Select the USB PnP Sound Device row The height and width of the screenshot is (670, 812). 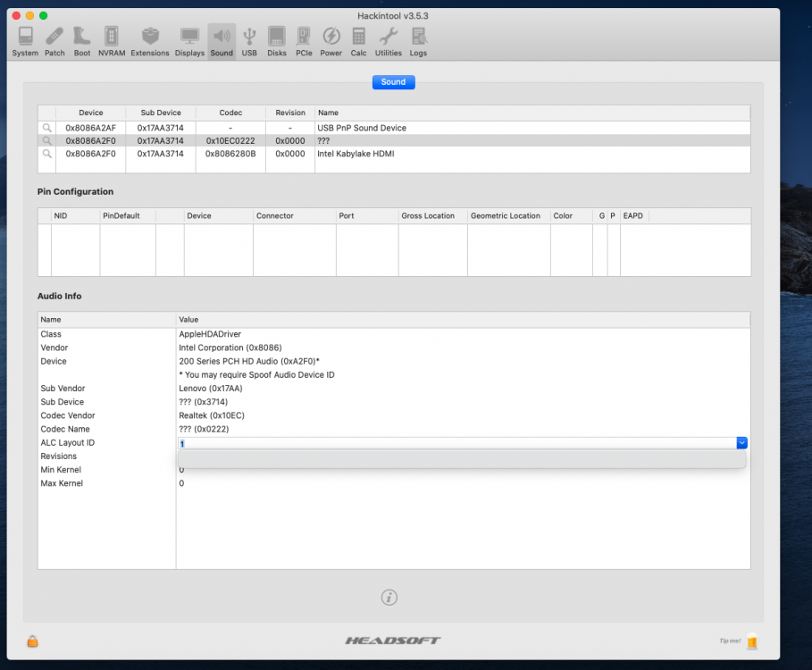click(394, 128)
